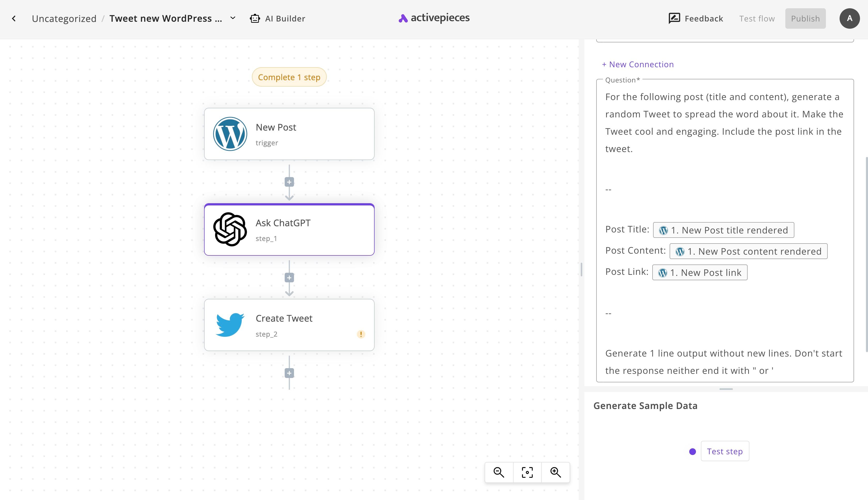This screenshot has height=500, width=868.
Task: Click the Publish button
Action: click(x=805, y=19)
